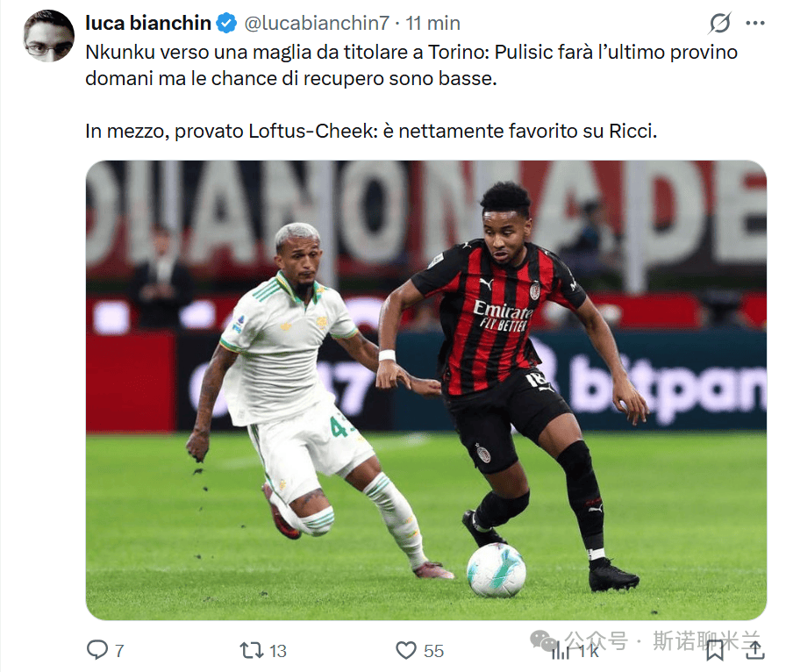Open the attached match photo
786x672 pixels.
[x=426, y=390]
